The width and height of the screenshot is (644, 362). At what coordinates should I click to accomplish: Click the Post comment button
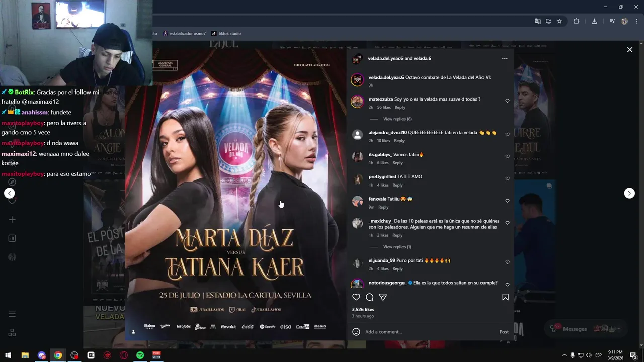click(x=504, y=332)
